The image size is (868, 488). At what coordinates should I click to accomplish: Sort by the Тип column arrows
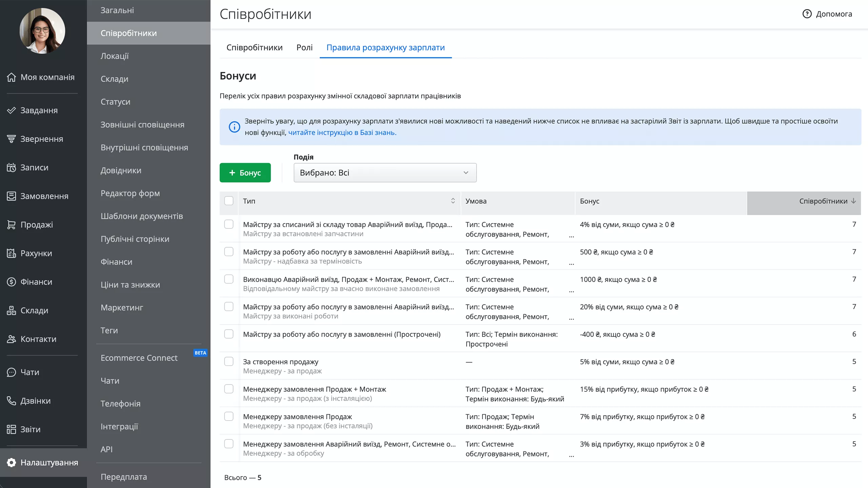pos(453,201)
